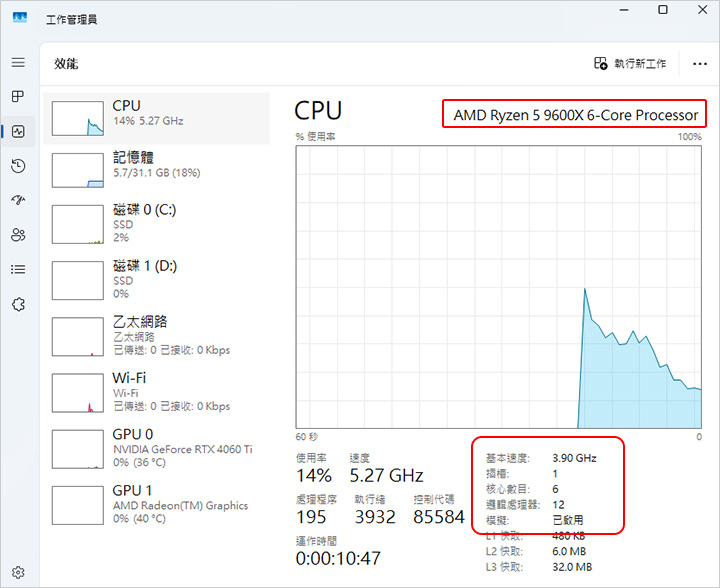Open the Processes page icon

pos(18,96)
